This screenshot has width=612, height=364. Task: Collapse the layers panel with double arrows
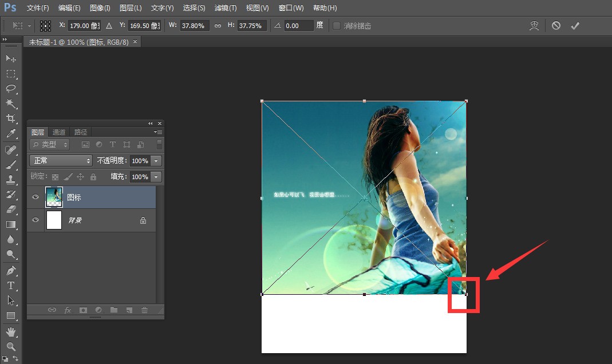tap(150, 123)
